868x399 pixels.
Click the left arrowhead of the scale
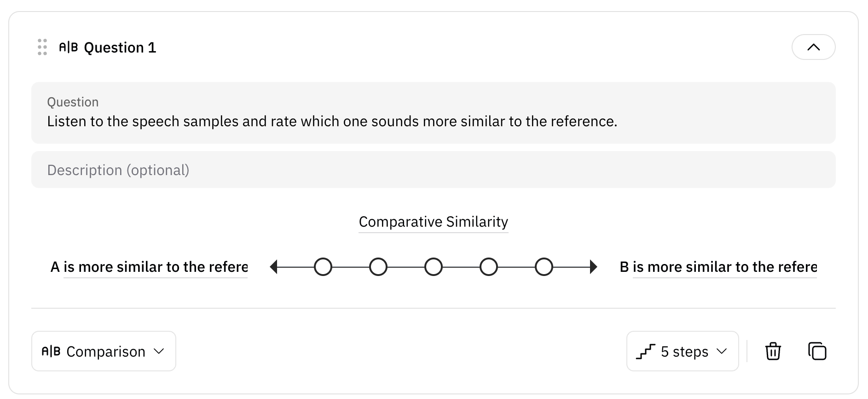pyautogui.click(x=274, y=267)
